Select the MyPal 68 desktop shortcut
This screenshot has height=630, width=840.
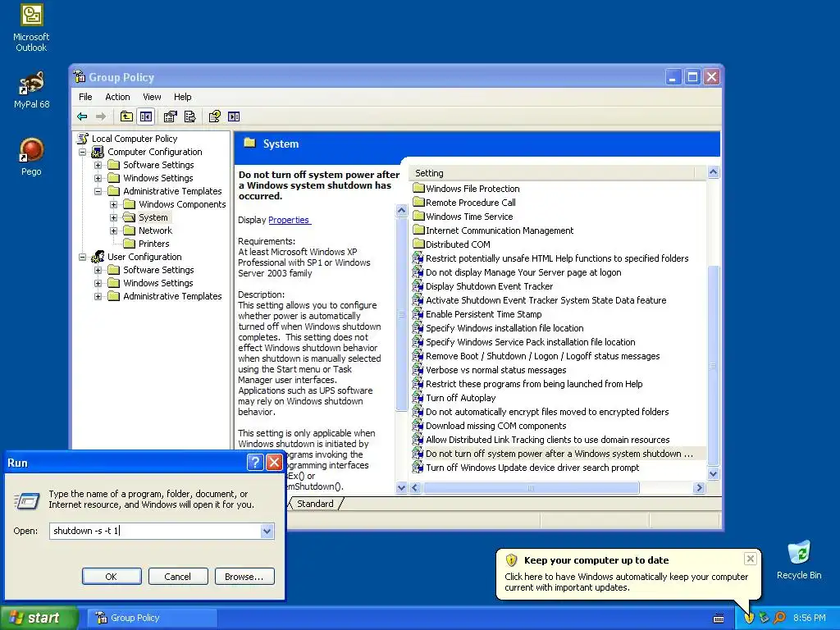click(x=31, y=89)
